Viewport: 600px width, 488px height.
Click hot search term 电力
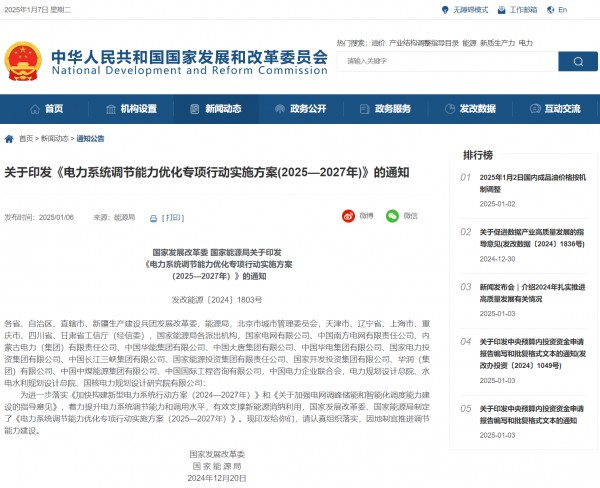coord(526,43)
